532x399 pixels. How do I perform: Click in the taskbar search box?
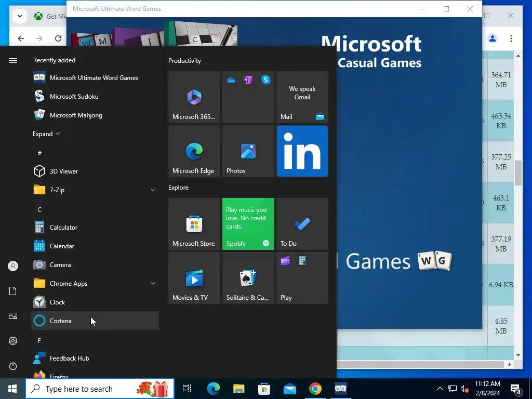(x=100, y=389)
